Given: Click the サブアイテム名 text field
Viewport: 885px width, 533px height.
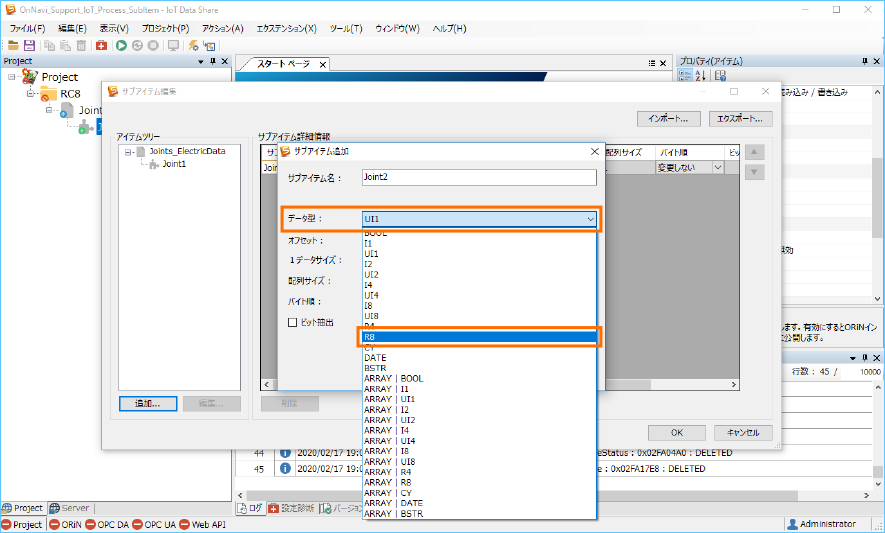Looking at the screenshot, I should tap(477, 177).
